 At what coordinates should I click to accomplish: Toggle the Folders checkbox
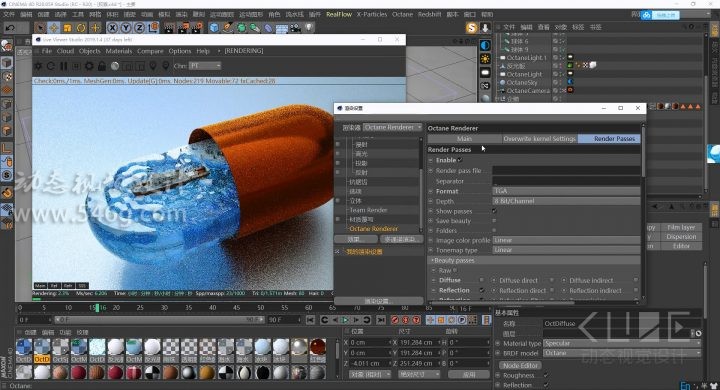[495, 231]
